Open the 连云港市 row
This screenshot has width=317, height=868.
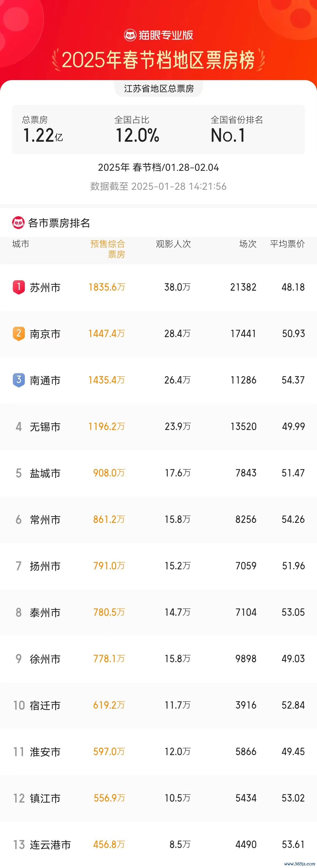(x=158, y=845)
